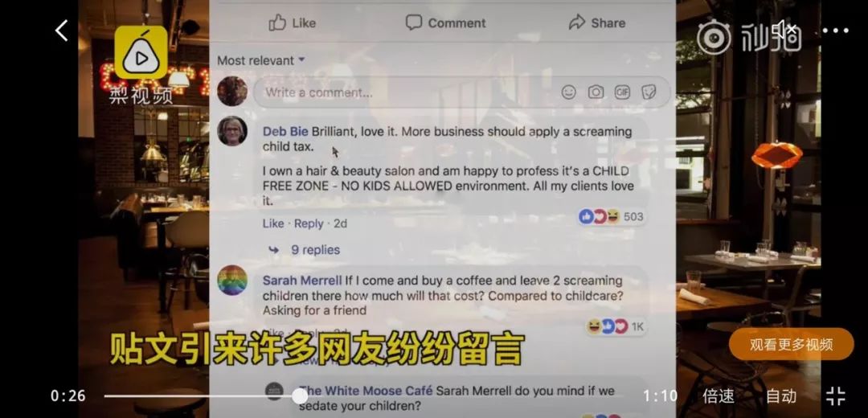
Task: Click the Like button on the post
Action: 293,23
